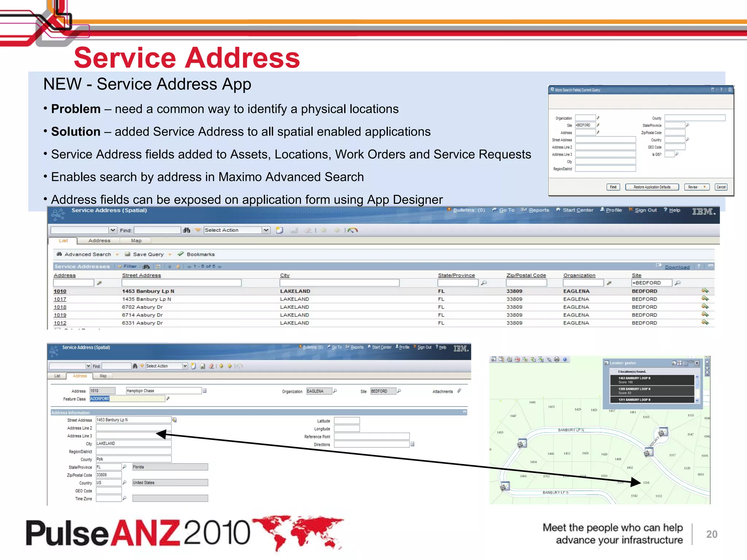This screenshot has height=560, width=747.
Task: Open the Map tab in list view
Action: tap(136, 241)
